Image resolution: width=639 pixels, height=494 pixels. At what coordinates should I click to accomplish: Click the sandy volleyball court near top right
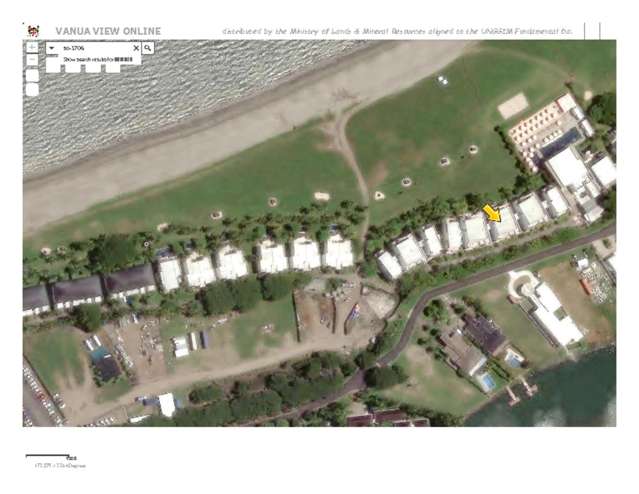pyautogui.click(x=512, y=104)
